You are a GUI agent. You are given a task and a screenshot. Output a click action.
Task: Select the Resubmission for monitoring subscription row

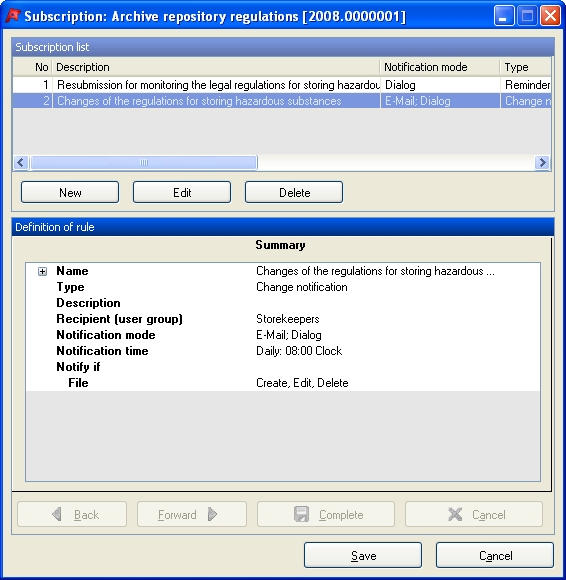tap(282, 85)
